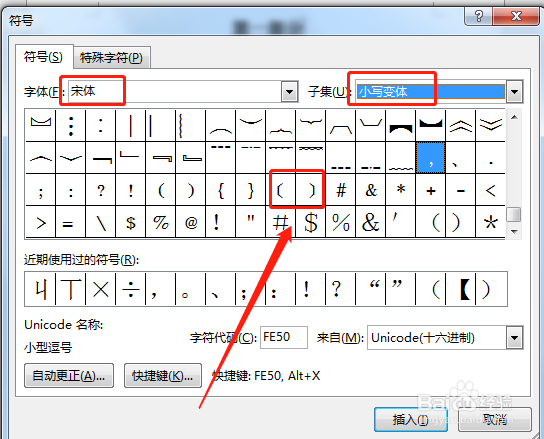This screenshot has height=439, width=544.
Task: Pick the small left tortoise-shell bracket symbol
Action: point(281,190)
